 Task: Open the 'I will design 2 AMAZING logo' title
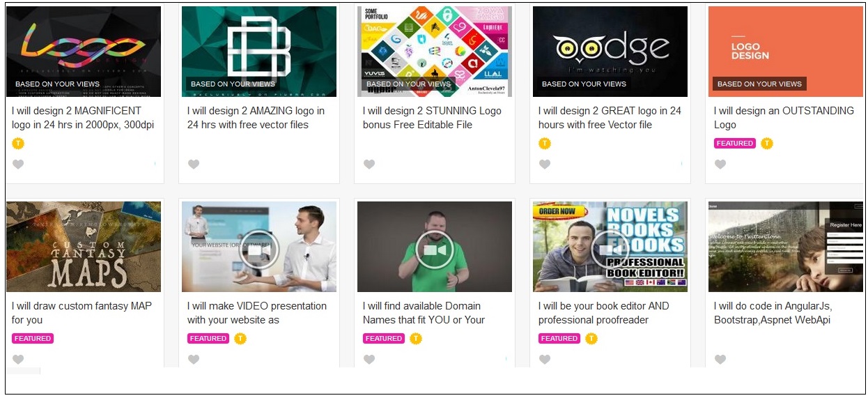255,118
